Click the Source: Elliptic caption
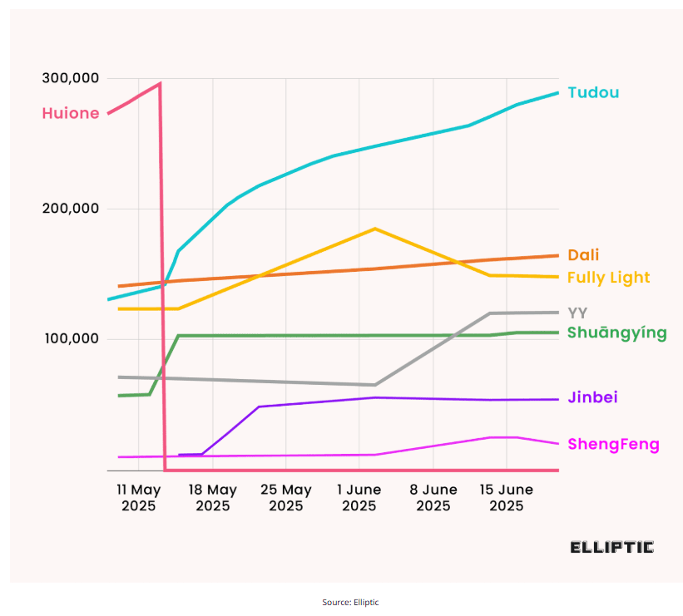Screen dimensions: 683x616 [350, 602]
